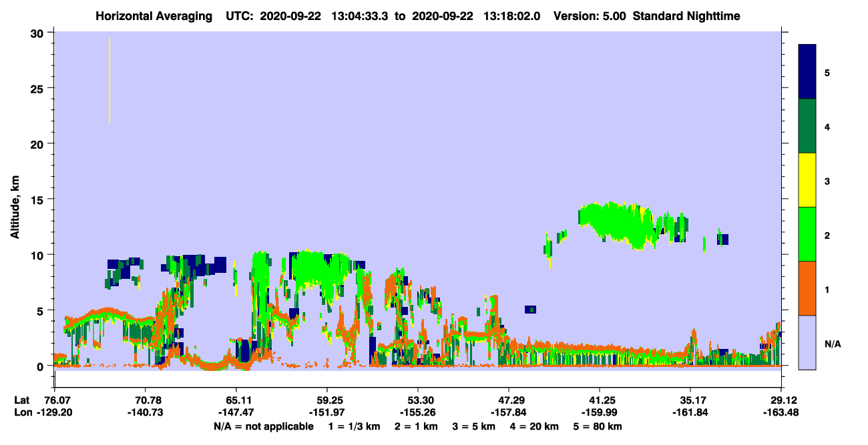Click longitude value -159.99
The width and height of the screenshot is (868, 445).
pyautogui.click(x=599, y=413)
